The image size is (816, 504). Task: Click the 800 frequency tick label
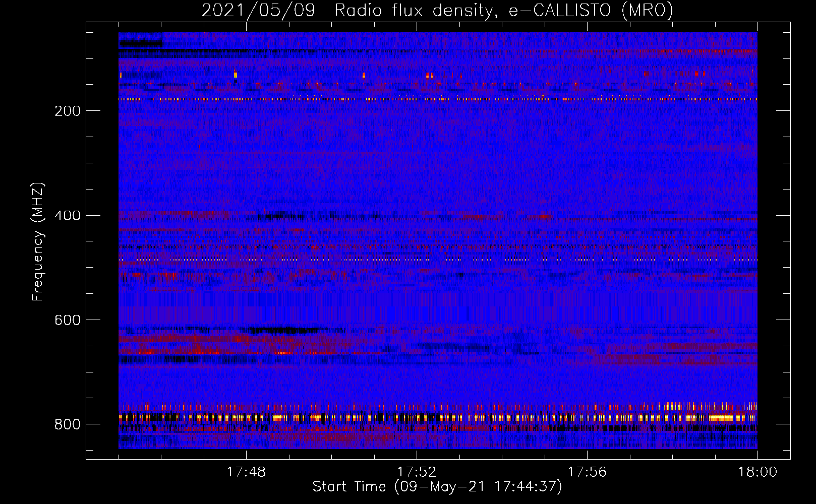point(68,425)
